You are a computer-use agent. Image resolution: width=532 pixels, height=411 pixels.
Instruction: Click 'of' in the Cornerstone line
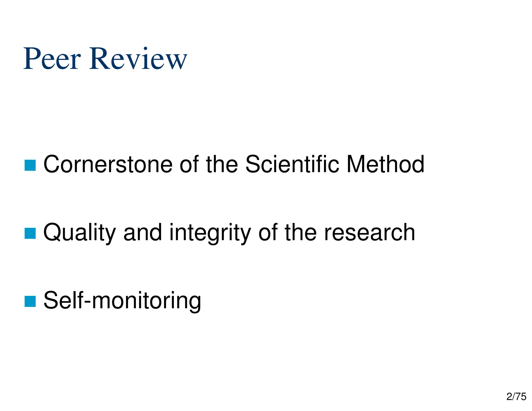point(189,164)
